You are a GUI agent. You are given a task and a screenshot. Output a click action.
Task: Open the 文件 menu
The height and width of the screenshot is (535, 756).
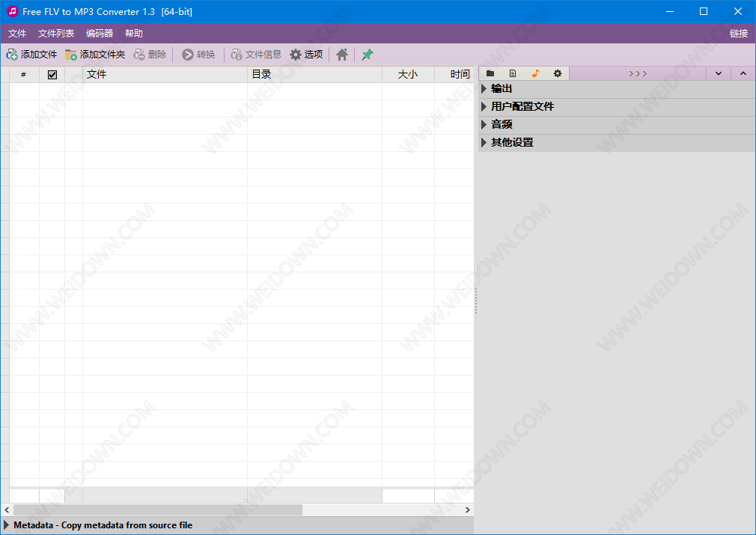(17, 34)
